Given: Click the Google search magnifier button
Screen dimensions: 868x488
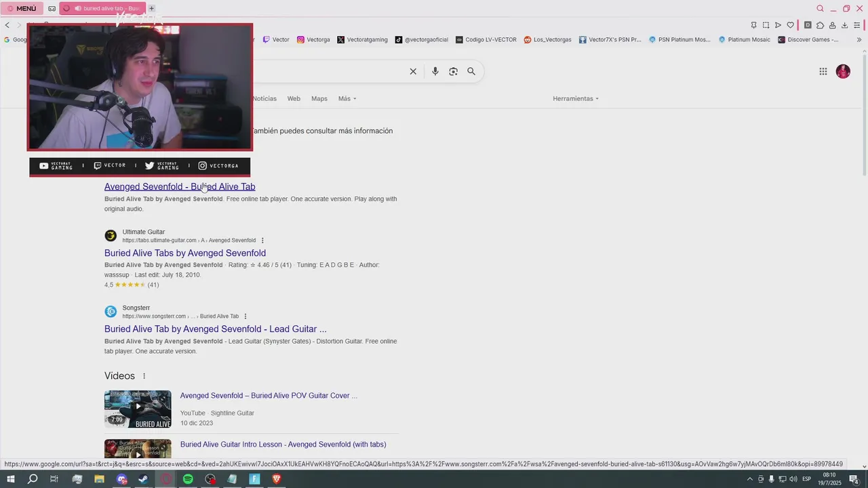Looking at the screenshot, I should [x=471, y=71].
